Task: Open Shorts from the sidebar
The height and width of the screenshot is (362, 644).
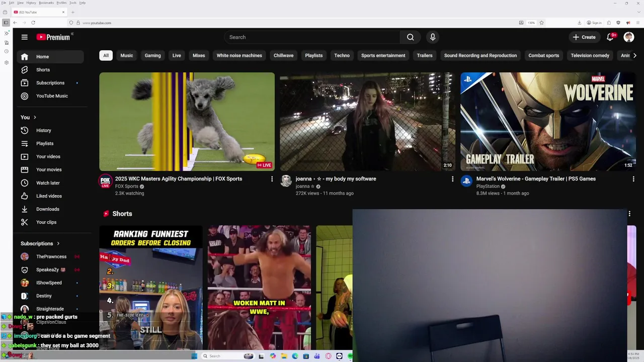Action: coord(50,70)
